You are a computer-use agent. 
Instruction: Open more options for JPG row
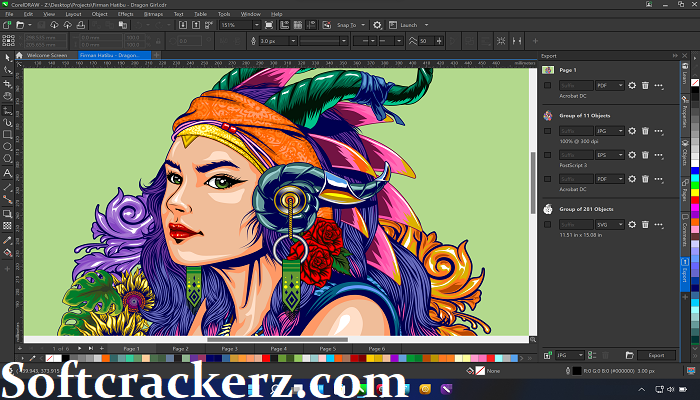pyautogui.click(x=659, y=131)
